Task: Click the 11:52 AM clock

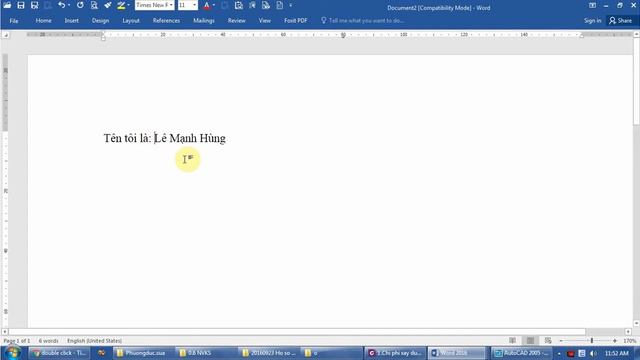Action: pos(616,353)
